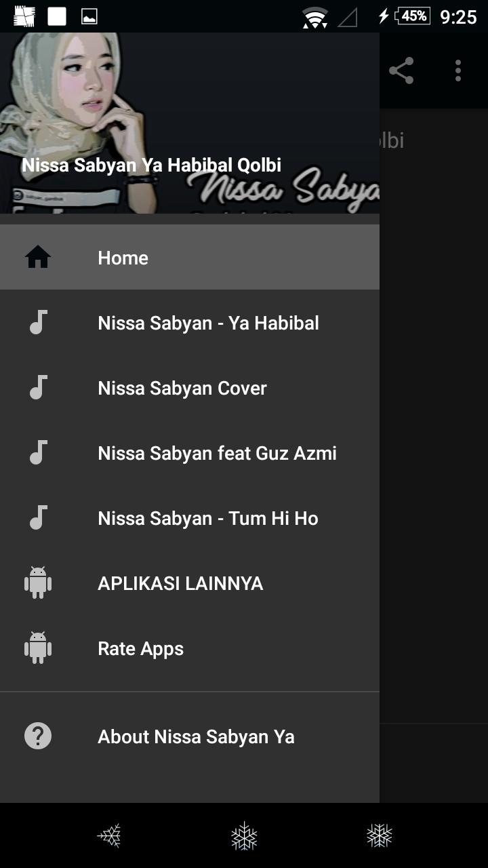Open the three-dot overflow menu

point(458,71)
